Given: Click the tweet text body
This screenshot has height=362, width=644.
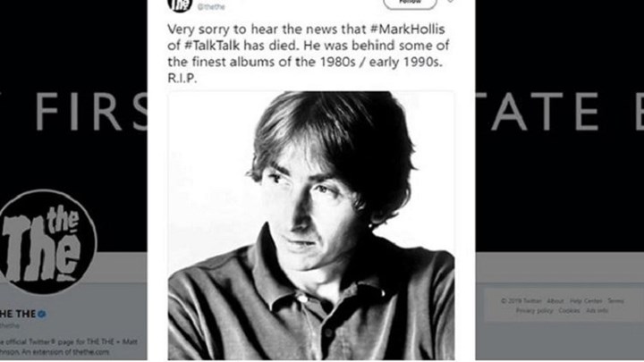Looking at the screenshot, I should point(309,54).
